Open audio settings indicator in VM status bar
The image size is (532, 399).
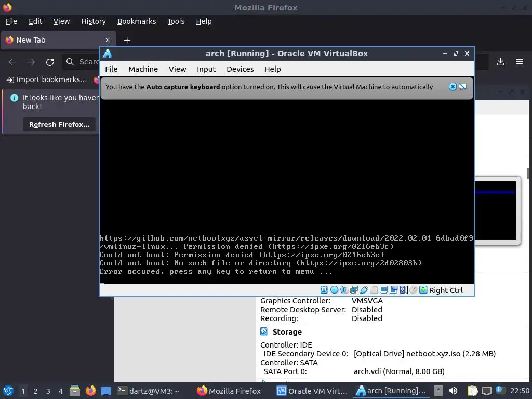point(344,290)
